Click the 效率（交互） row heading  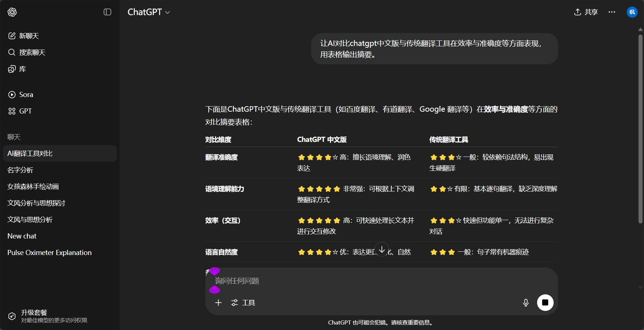click(x=223, y=220)
